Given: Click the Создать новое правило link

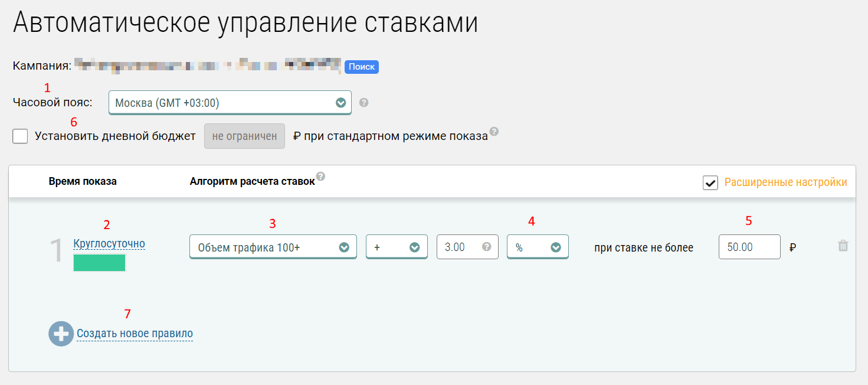Looking at the screenshot, I should [135, 334].
